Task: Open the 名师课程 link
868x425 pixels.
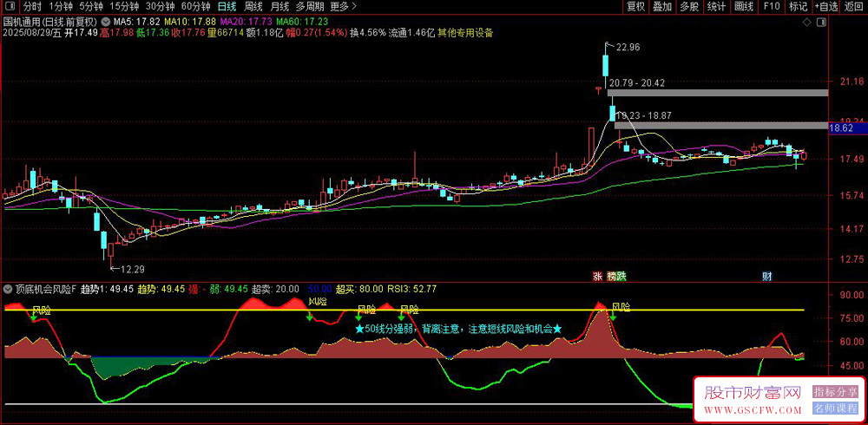Action: tap(835, 409)
